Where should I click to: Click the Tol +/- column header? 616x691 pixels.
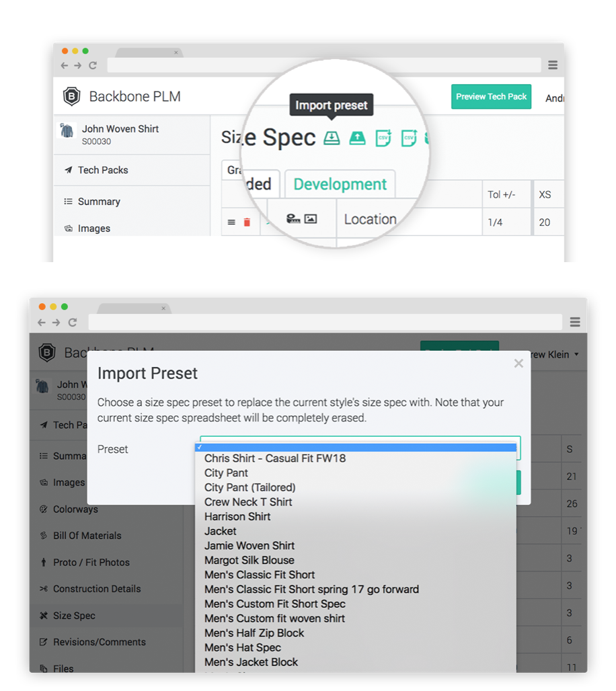click(506, 194)
